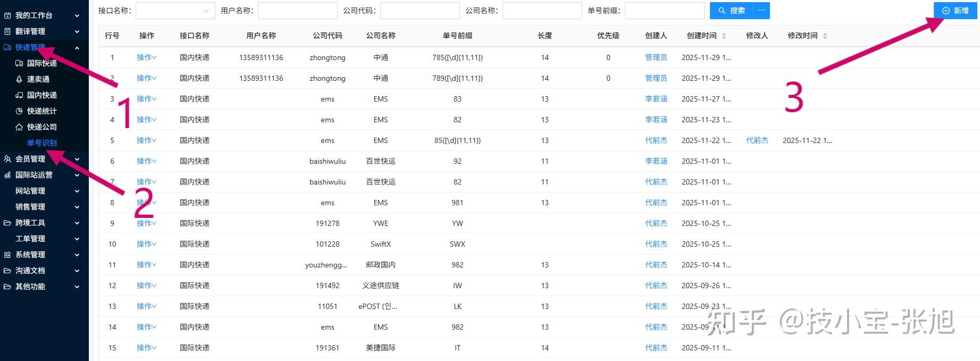Open 操作 dropdown for row 3

tap(147, 99)
